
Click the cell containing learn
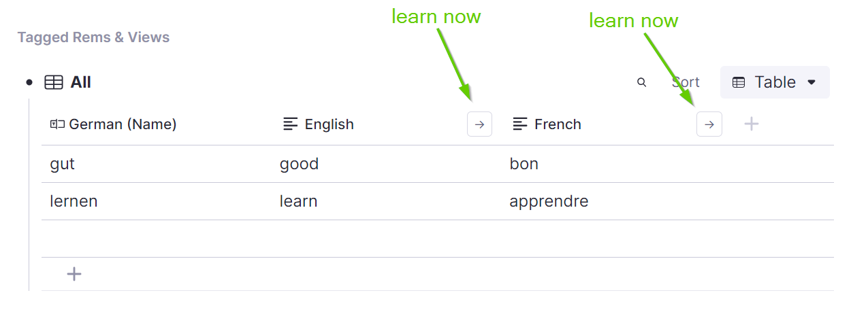coord(387,201)
